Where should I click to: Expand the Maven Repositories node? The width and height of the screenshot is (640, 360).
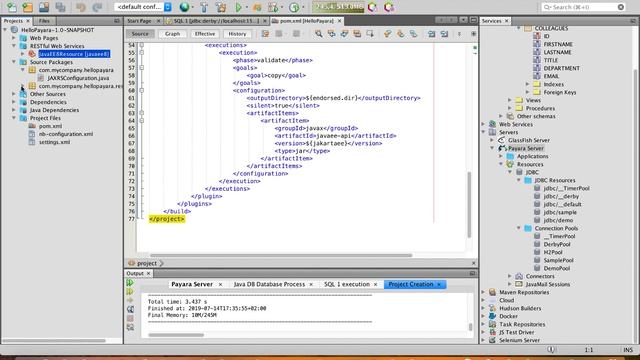[483, 292]
